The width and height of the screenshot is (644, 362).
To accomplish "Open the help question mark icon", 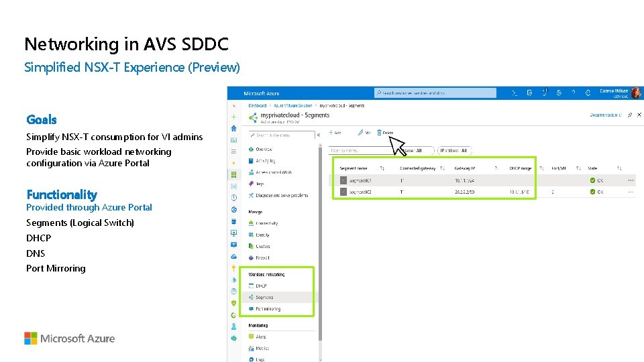I will (x=574, y=93).
